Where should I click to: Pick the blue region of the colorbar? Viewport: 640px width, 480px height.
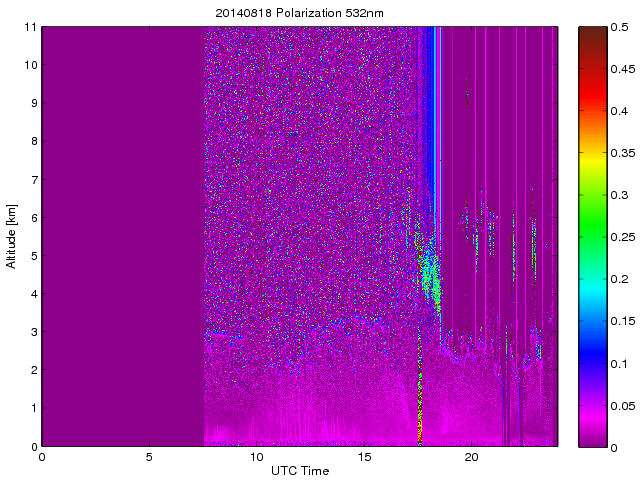593,351
